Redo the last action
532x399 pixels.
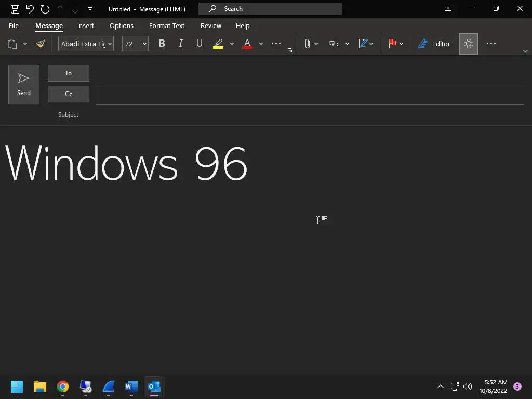[45, 9]
